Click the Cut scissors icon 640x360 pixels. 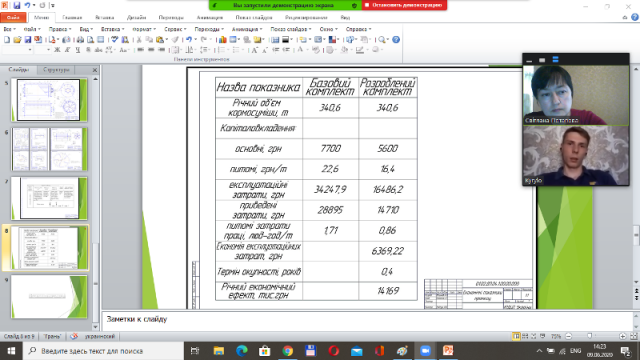(x=139, y=40)
